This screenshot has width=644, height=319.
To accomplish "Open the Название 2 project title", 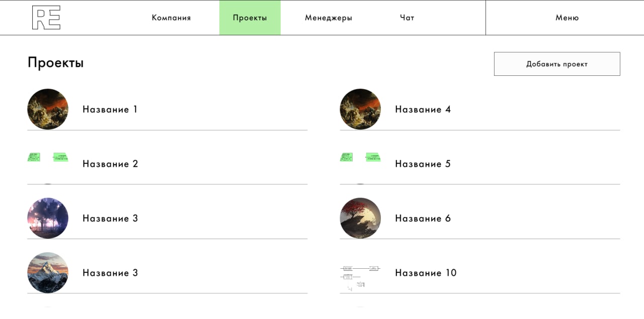I will coord(110,164).
